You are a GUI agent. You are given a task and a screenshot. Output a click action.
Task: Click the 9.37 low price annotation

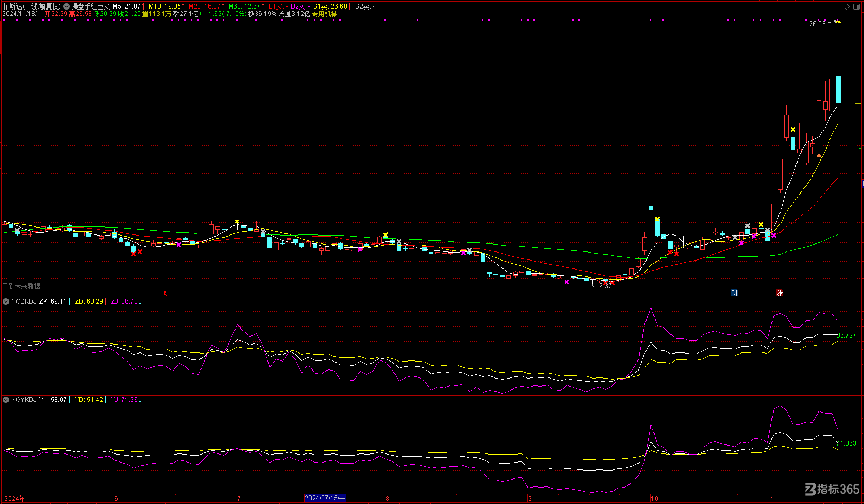(x=605, y=286)
